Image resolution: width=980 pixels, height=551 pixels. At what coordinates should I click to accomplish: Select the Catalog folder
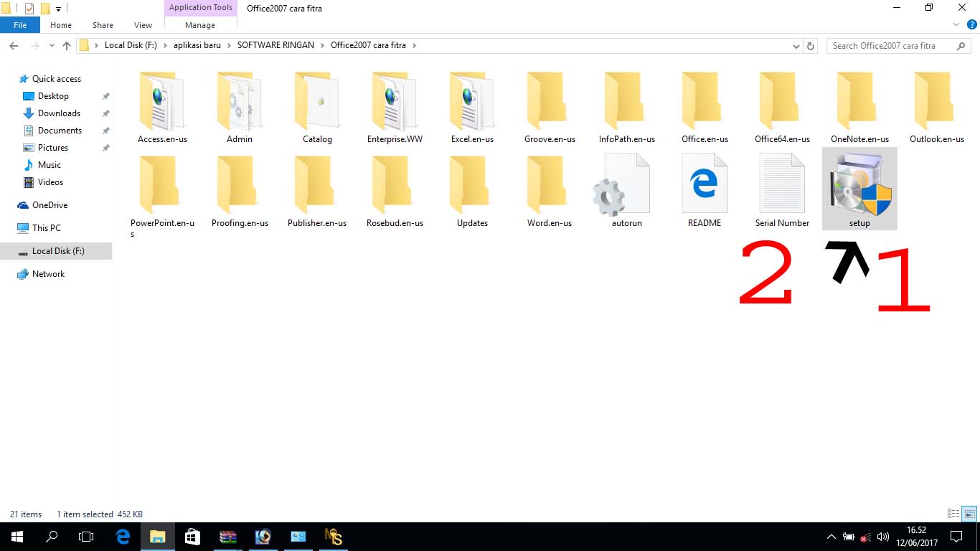click(317, 108)
